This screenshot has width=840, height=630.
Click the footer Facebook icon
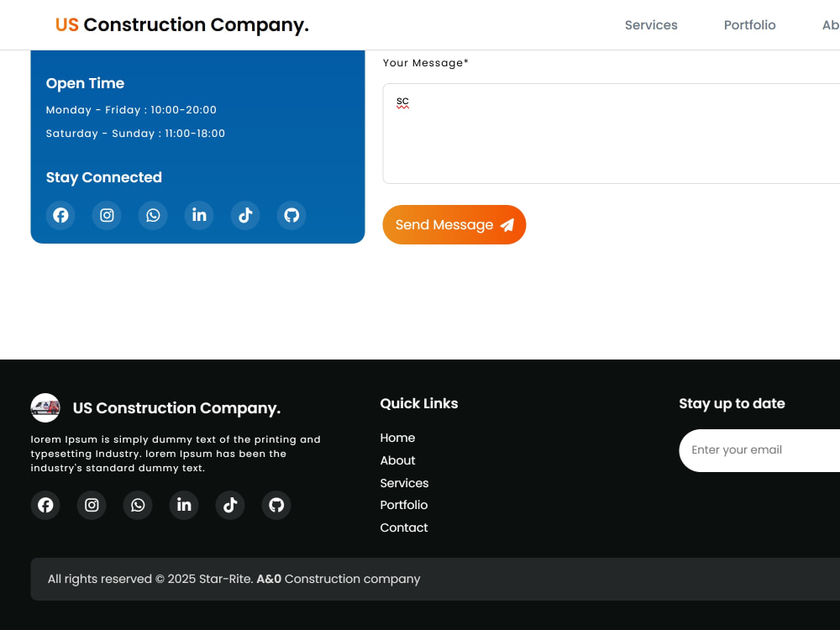[45, 505]
